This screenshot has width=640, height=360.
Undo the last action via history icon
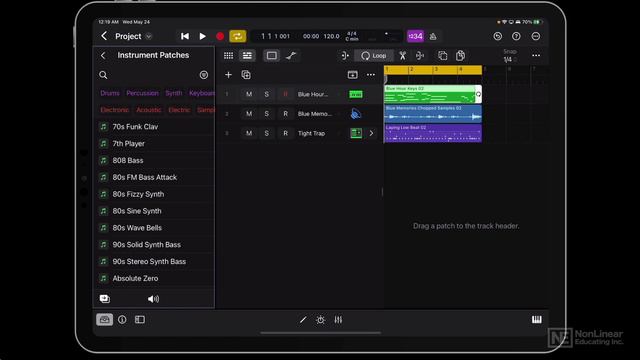click(x=498, y=36)
